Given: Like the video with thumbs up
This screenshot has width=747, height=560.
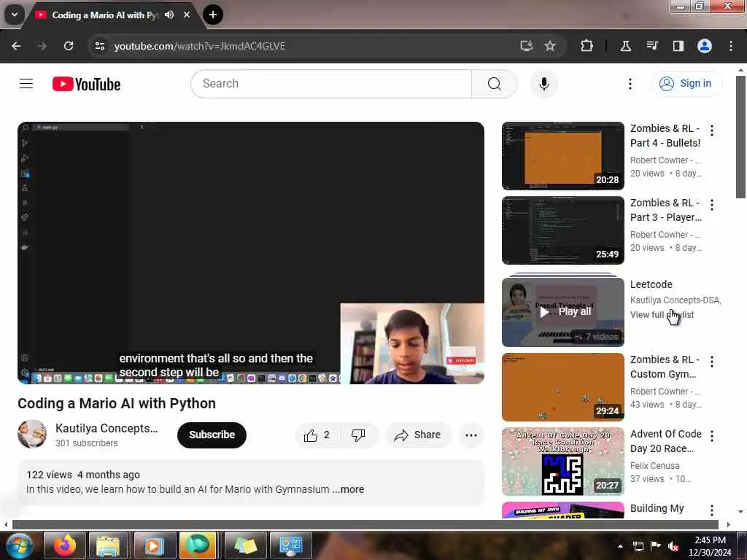Looking at the screenshot, I should 317,435.
